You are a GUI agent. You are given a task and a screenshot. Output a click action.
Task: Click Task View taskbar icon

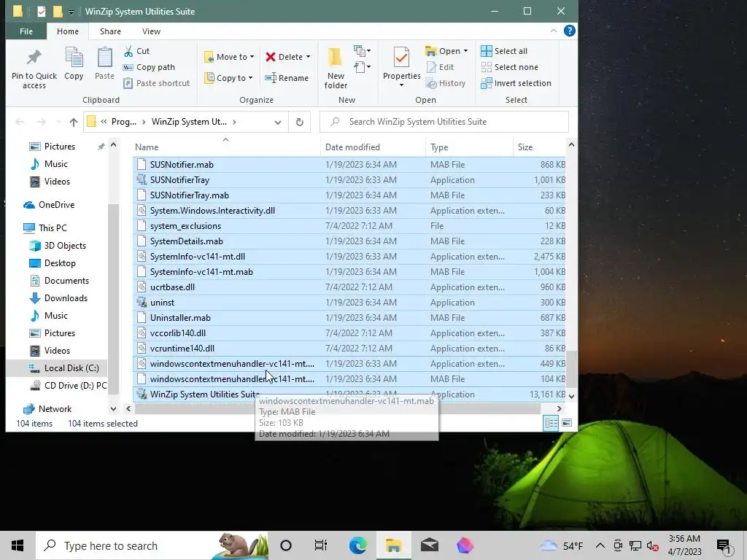click(x=321, y=545)
